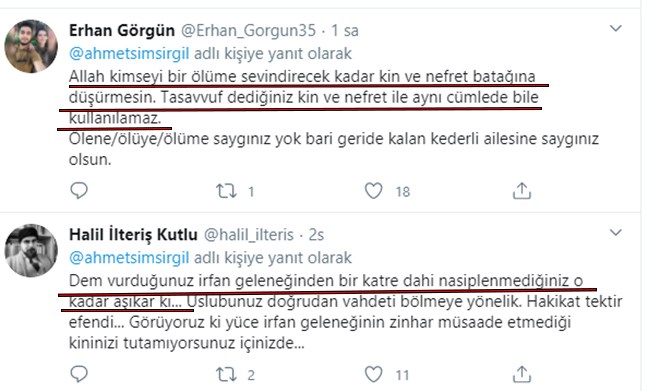This screenshot has width=660, height=391.
Task: Open the @halil_ilteris handle
Action: (248, 235)
